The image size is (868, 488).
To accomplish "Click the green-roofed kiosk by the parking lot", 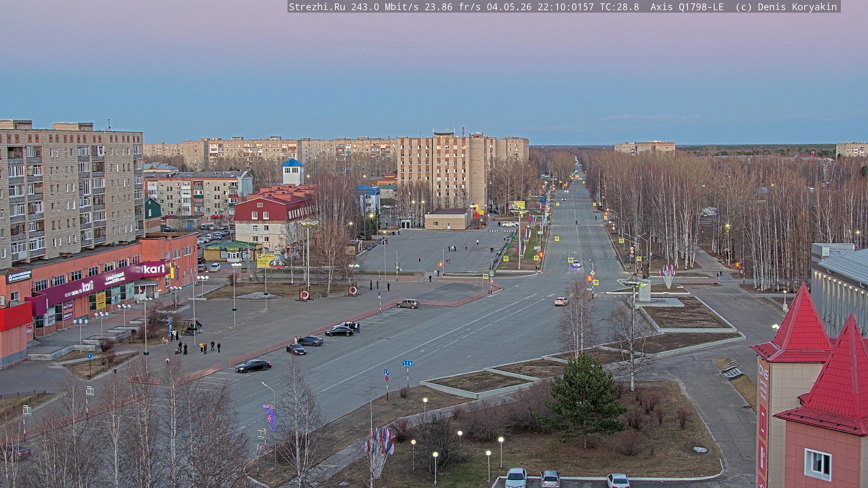I will pos(233,251).
